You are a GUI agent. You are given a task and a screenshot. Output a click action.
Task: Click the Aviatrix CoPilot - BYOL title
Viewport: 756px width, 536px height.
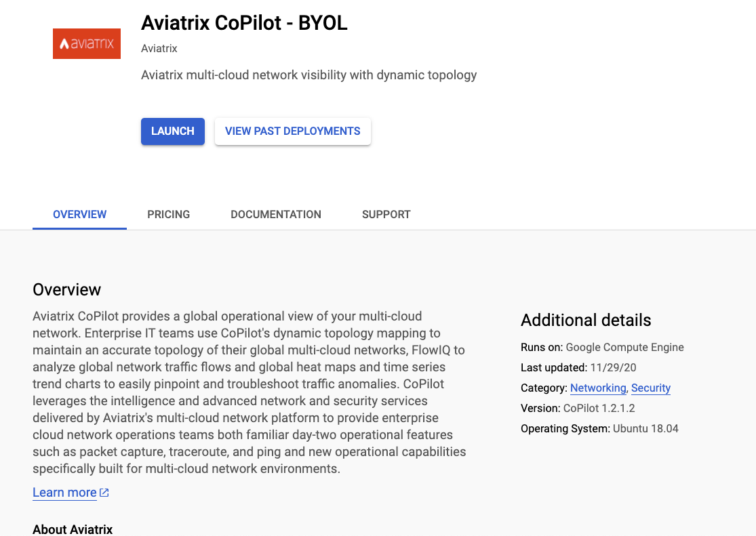[x=244, y=22]
